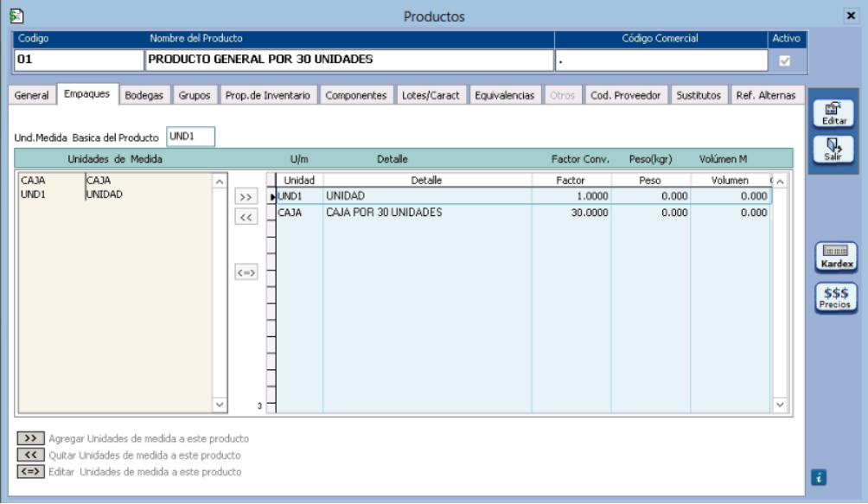Click the >> legend icon for Agregar
This screenshot has width=868, height=504.
(x=30, y=438)
